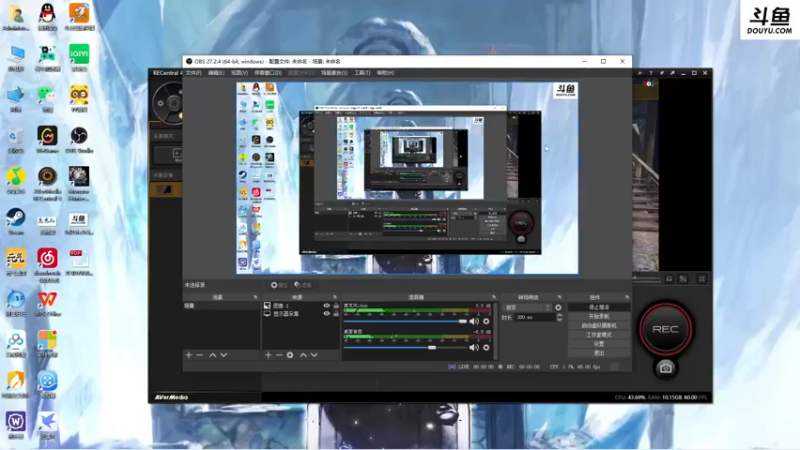Click Studio Mode button in Controls
The height and width of the screenshot is (450, 800).
tap(599, 335)
